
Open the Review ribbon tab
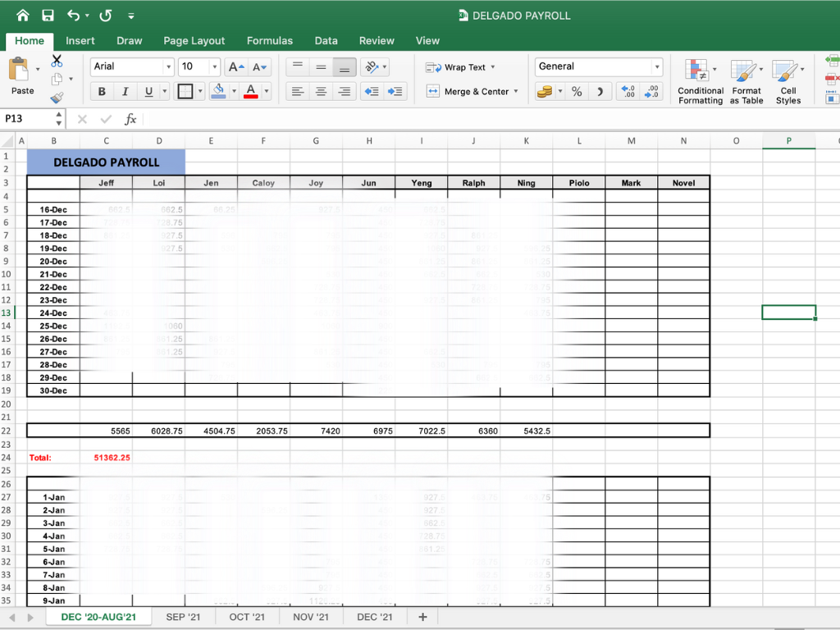pos(376,41)
